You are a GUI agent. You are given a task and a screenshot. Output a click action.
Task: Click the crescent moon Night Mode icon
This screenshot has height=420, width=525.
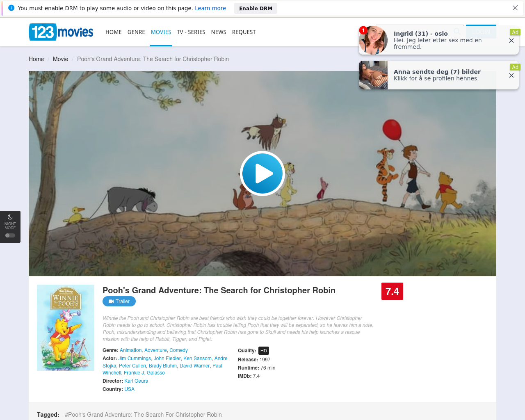[x=10, y=217]
